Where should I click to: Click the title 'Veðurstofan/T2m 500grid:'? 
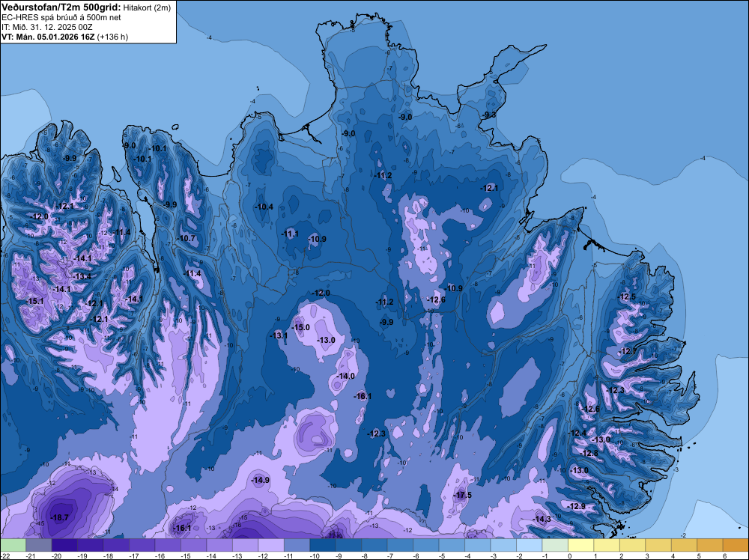point(61,7)
